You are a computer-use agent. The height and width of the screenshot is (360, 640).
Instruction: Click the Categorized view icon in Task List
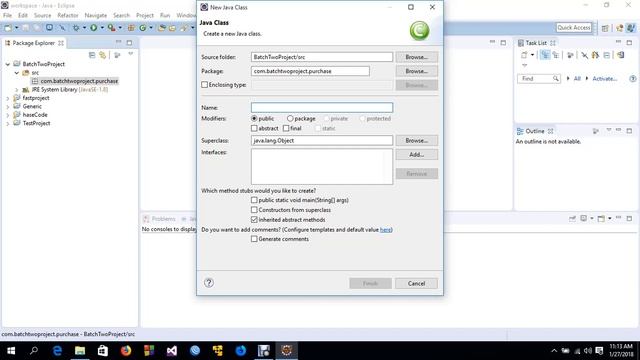tap(545, 55)
